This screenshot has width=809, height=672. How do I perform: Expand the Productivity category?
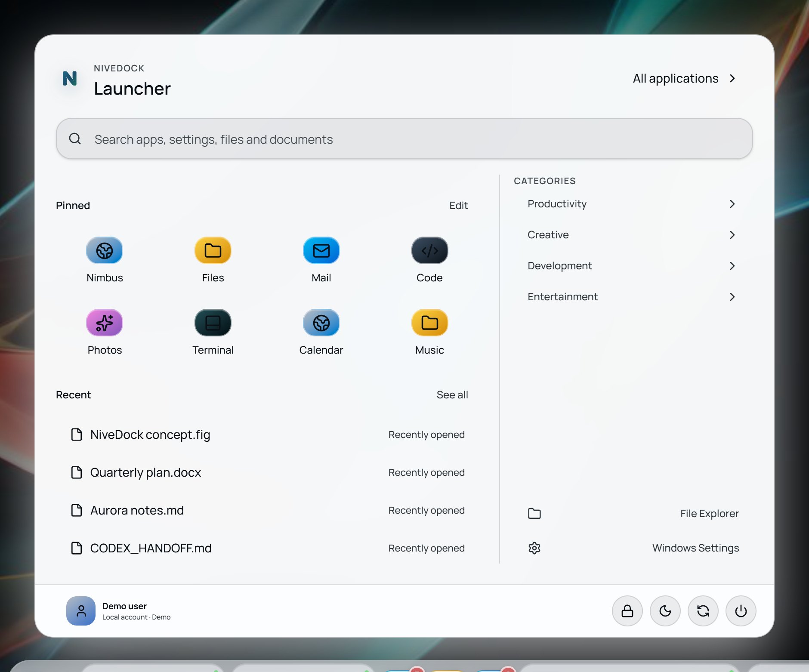632,204
